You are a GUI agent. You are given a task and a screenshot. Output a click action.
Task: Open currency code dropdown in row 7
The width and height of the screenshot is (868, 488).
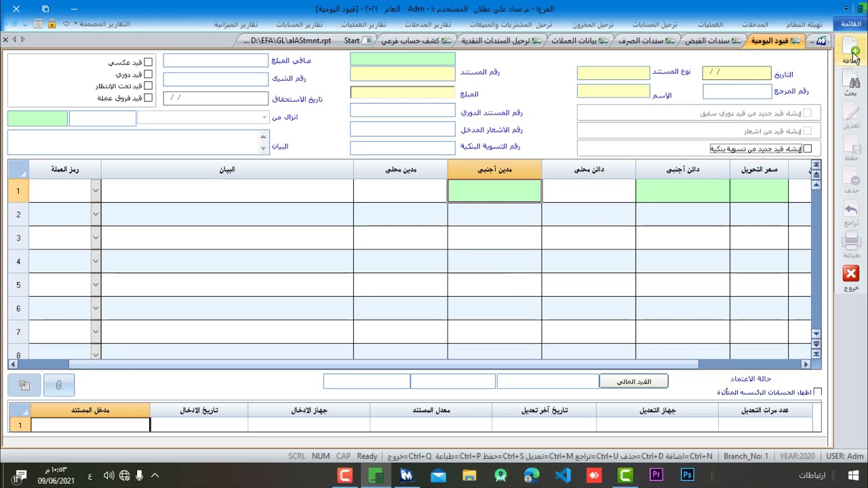(x=95, y=331)
